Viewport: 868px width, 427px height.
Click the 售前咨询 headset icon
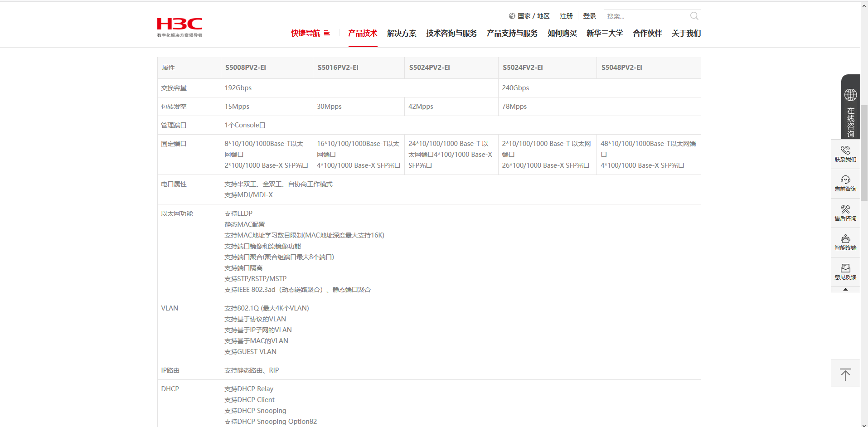pyautogui.click(x=845, y=180)
